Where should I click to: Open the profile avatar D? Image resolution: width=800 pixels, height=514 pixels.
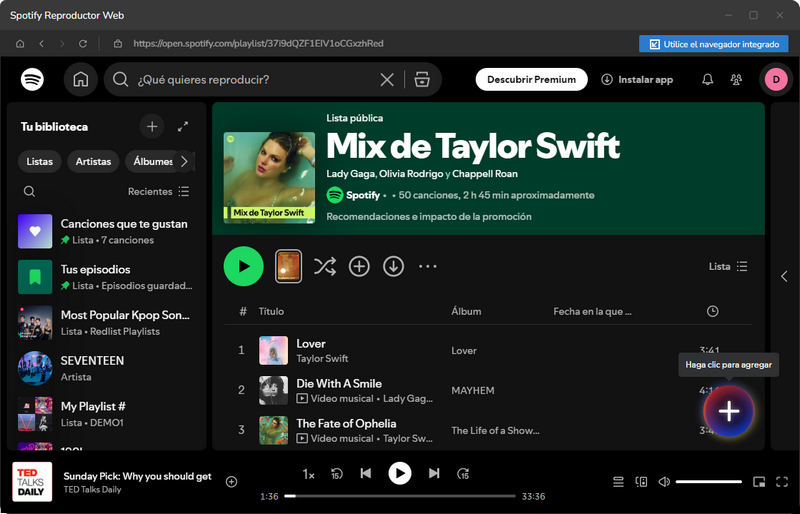(x=776, y=80)
